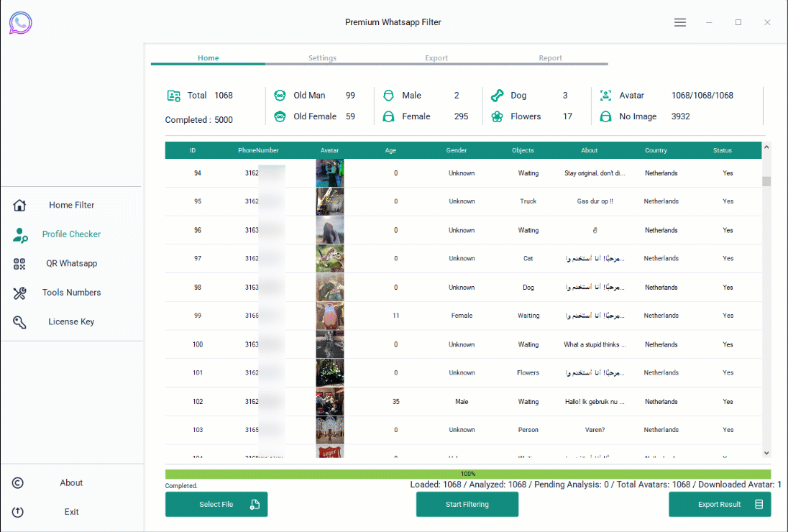Click the avatar thumbnail in row 101

330,372
